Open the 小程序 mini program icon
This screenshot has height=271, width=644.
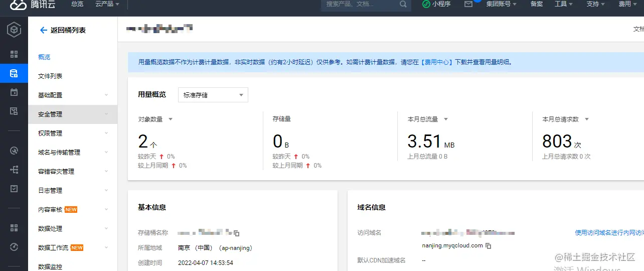[426, 4]
